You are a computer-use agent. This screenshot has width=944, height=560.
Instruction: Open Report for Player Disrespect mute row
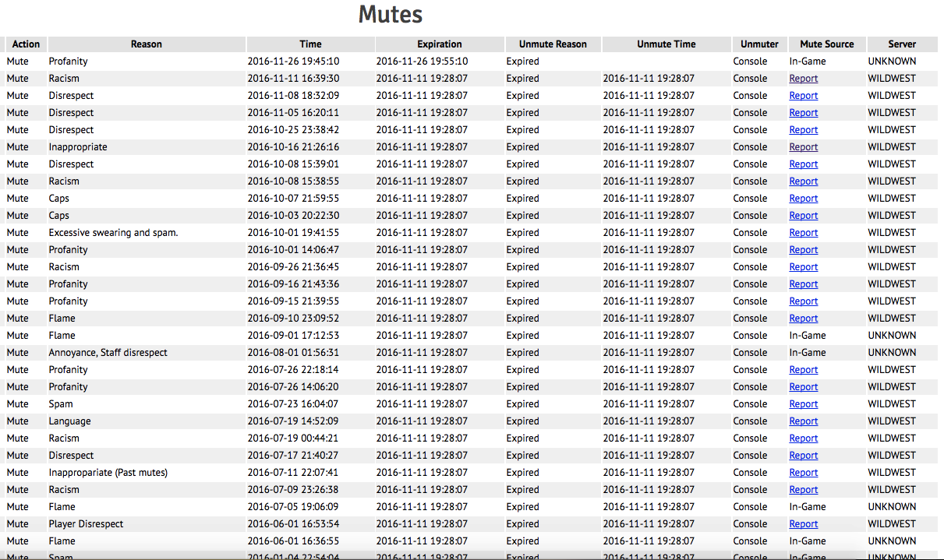coord(803,524)
